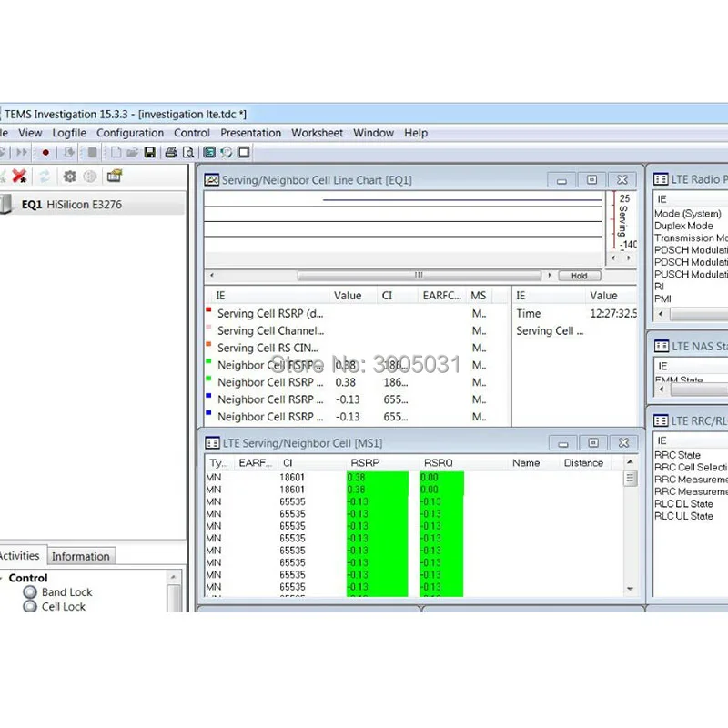Image resolution: width=728 pixels, height=728 pixels.
Task: Click the RSRQ column header
Action: pos(438,463)
